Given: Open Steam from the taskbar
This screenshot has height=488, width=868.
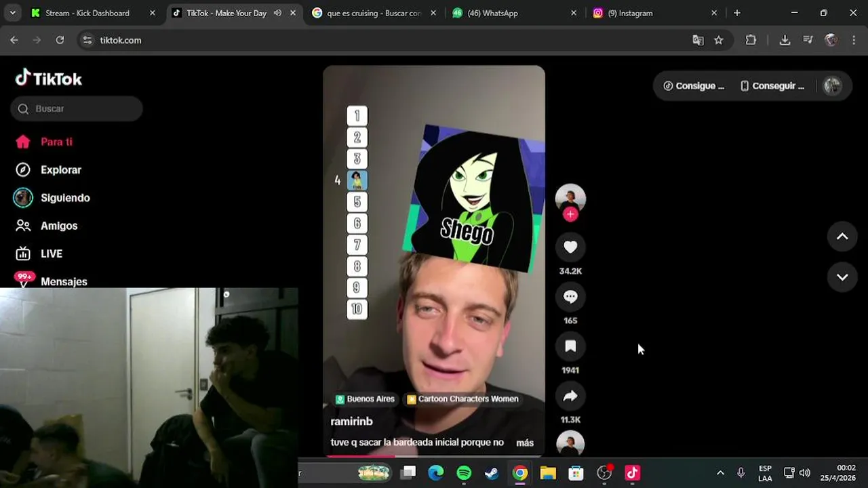Looking at the screenshot, I should coord(492,472).
